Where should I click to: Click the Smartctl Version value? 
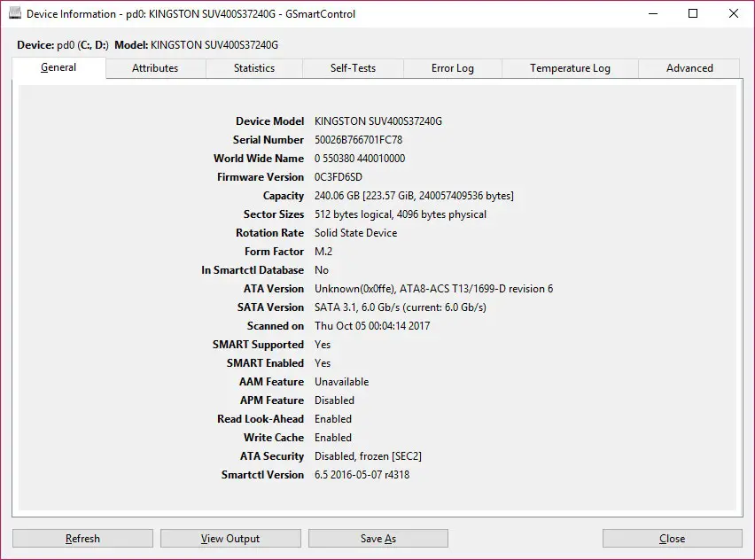tap(362, 475)
